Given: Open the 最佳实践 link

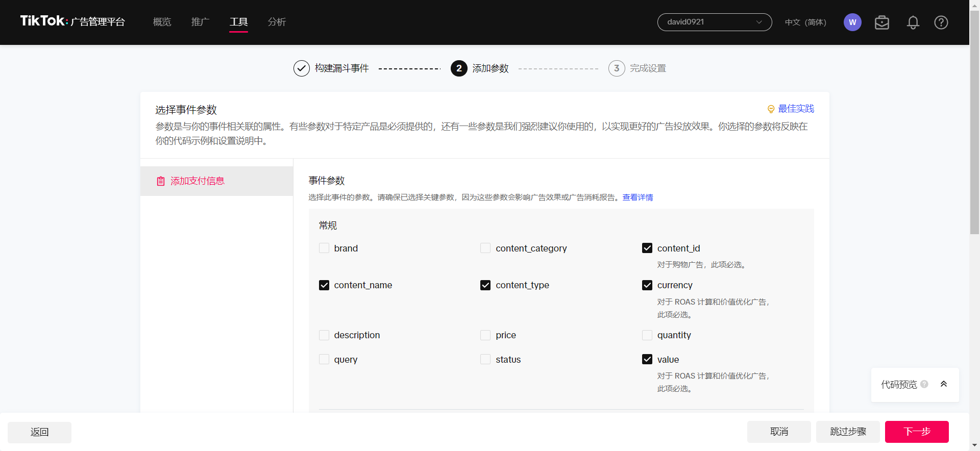Looking at the screenshot, I should (x=796, y=109).
